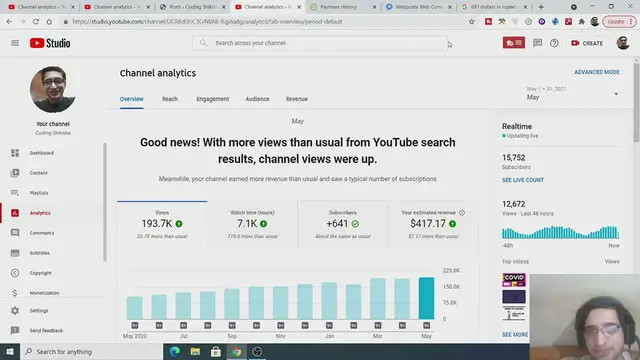Click the CREATE button
The height and width of the screenshot is (360, 640).
(587, 43)
